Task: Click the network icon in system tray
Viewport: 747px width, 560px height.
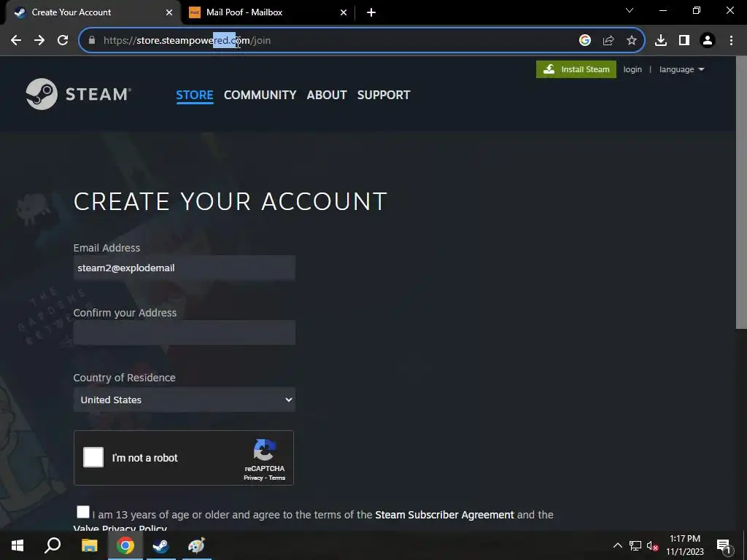Action: pyautogui.click(x=635, y=545)
